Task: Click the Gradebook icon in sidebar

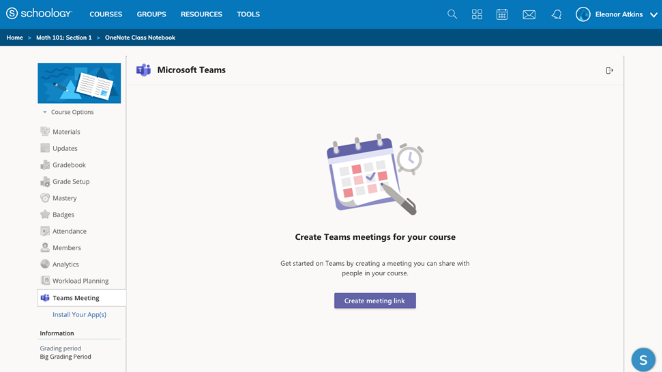Action: [45, 165]
